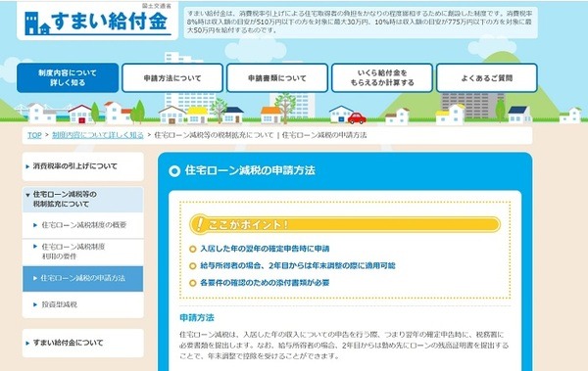The height and width of the screenshot is (371, 588).
Task: Expand 消費税率の引上げについて sidebar section
Action: point(83,166)
